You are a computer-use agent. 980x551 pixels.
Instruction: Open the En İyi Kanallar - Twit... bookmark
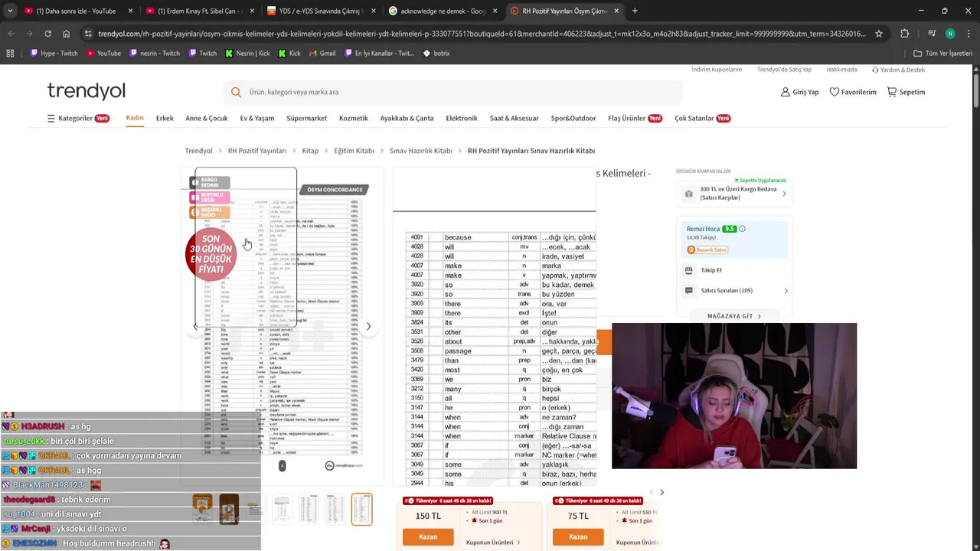(x=379, y=54)
